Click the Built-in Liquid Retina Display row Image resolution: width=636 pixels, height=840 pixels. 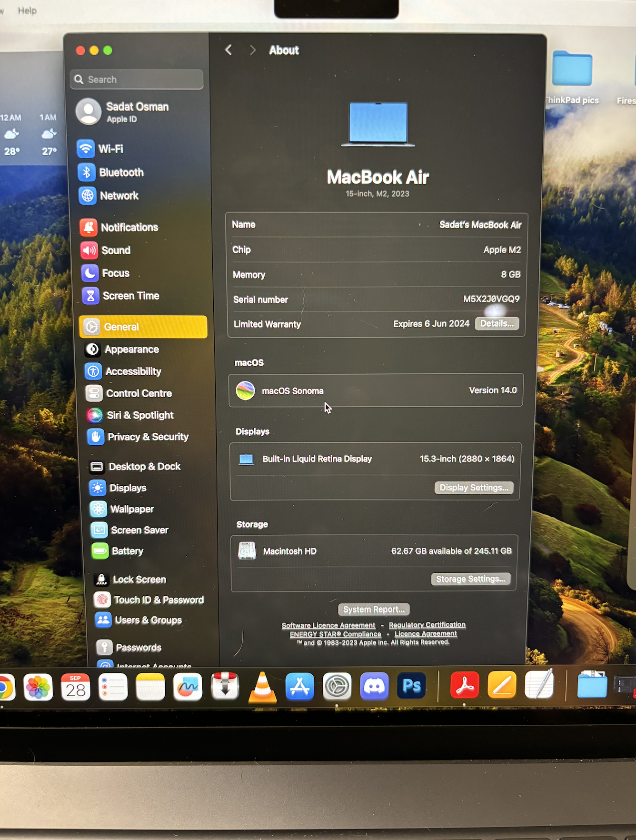375,459
